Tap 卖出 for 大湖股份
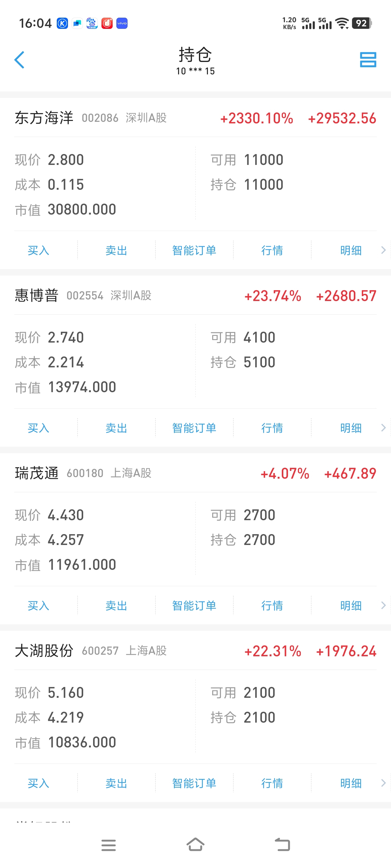This screenshot has width=391, height=868. point(116,783)
